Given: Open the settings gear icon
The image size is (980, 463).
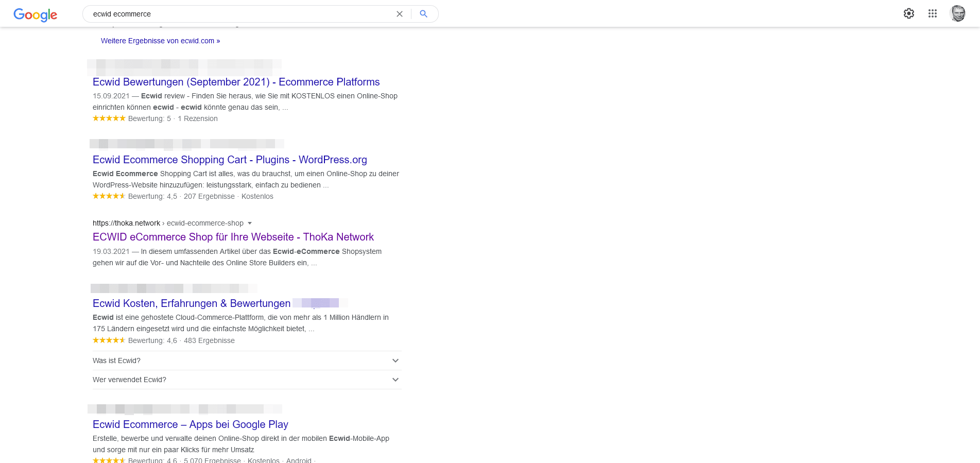Looking at the screenshot, I should pyautogui.click(x=909, y=13).
